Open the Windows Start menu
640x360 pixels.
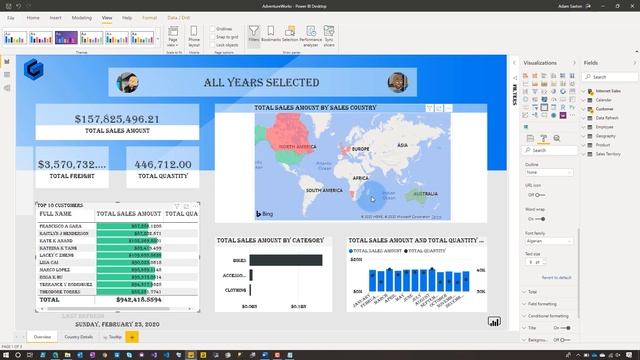(x=6, y=355)
